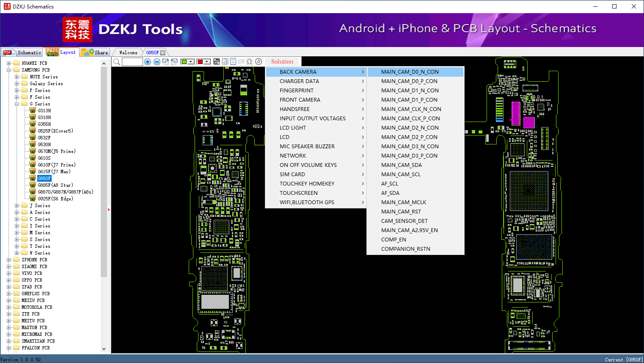This screenshot has width=644, height=363.
Task: Select G615F(J7 Max) in the tree
Action: tap(54, 172)
